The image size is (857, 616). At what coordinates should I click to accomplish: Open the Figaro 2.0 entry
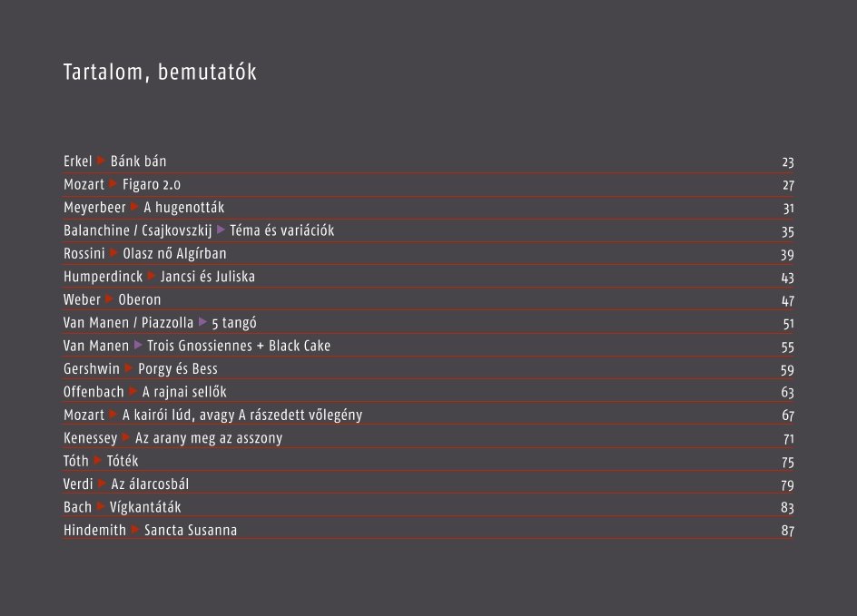pos(152,184)
